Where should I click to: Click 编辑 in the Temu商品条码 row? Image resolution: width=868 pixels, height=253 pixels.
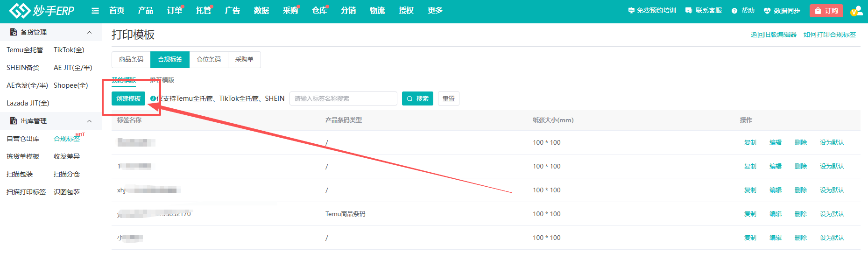(x=776, y=214)
